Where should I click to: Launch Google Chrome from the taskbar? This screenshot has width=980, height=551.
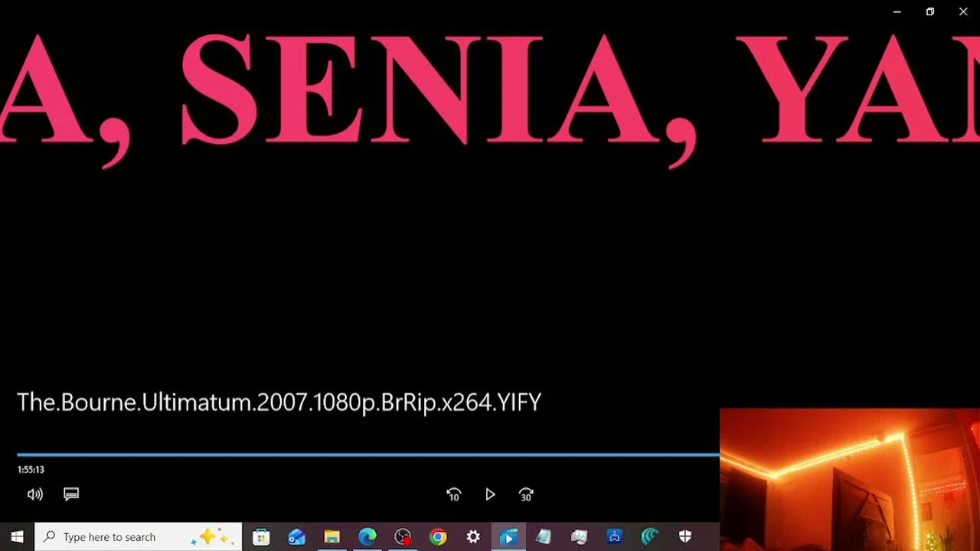[438, 536]
